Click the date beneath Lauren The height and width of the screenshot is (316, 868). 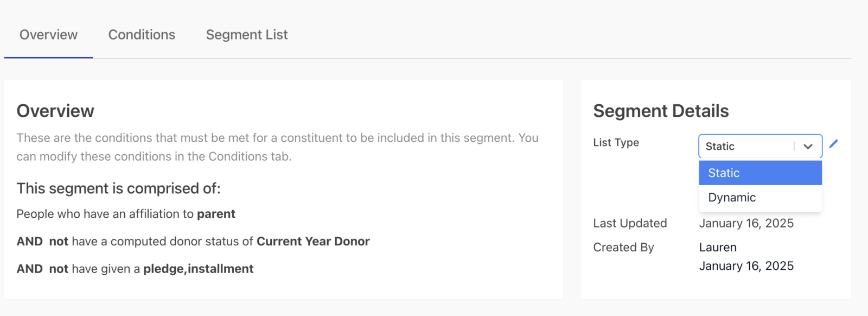(746, 266)
